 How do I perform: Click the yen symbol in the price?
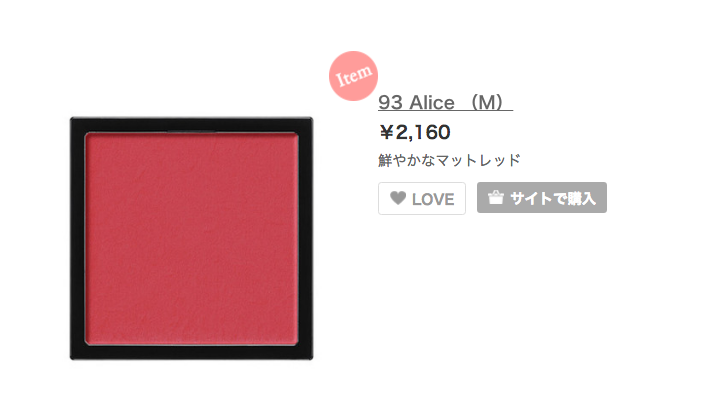tap(386, 133)
